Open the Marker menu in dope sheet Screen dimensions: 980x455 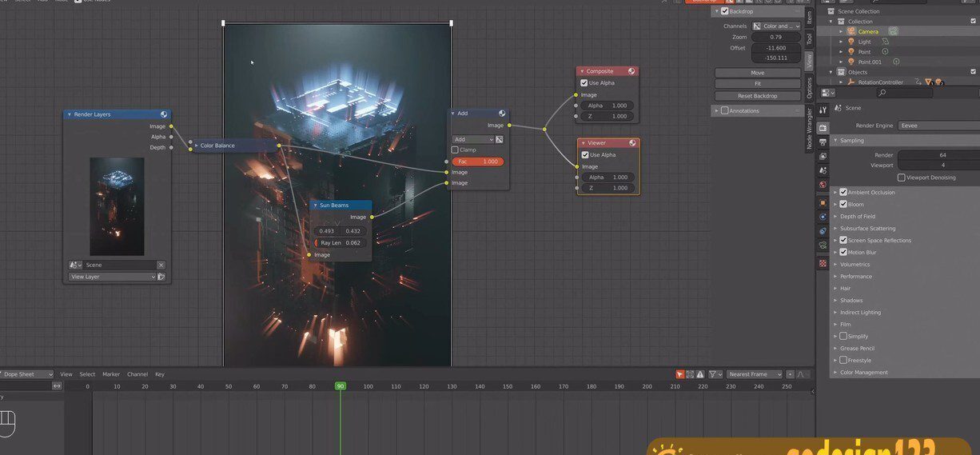pos(110,374)
